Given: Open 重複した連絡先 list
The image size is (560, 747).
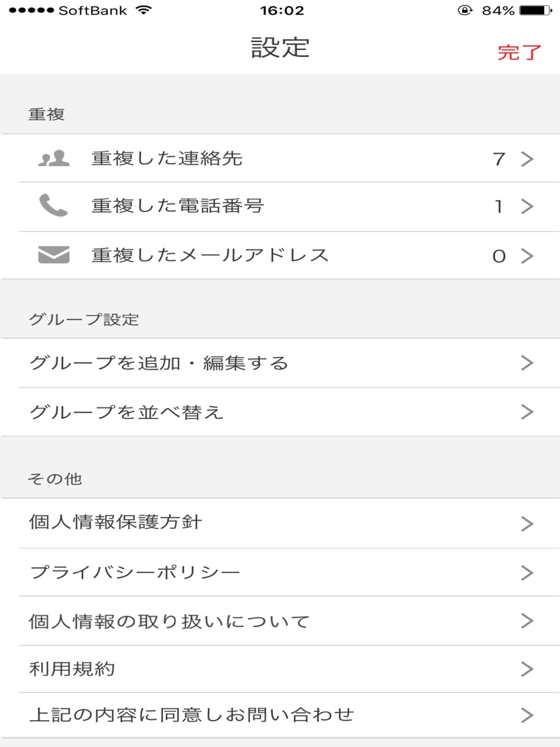Looking at the screenshot, I should click(280, 158).
